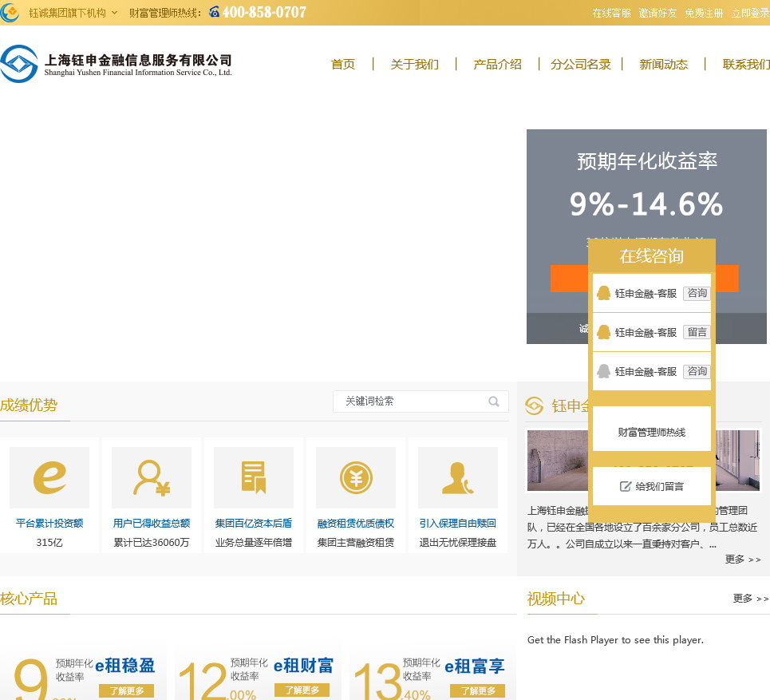Click 财富管理师热线 box in floating panel
The width and height of the screenshot is (770, 700).
[x=652, y=429]
